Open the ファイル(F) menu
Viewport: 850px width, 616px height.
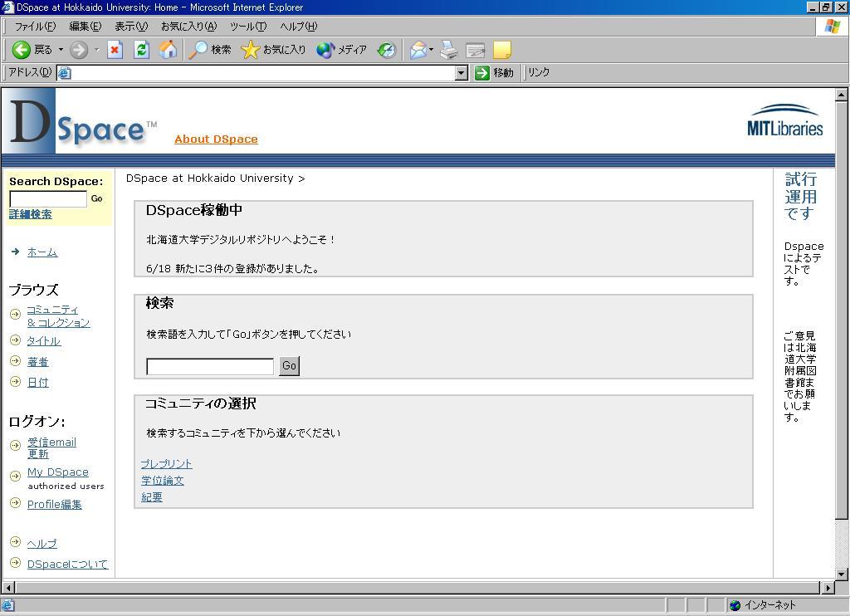click(35, 26)
